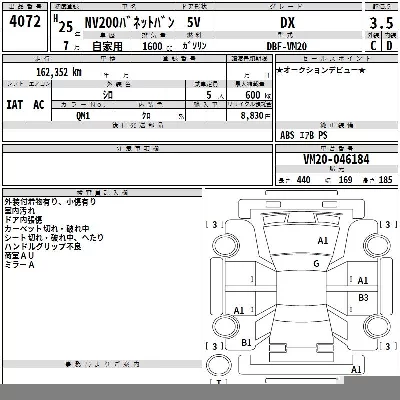The width and height of the screenshot is (400, 400).
Task: Click the chassis number VM20-046184
Action: click(x=336, y=159)
